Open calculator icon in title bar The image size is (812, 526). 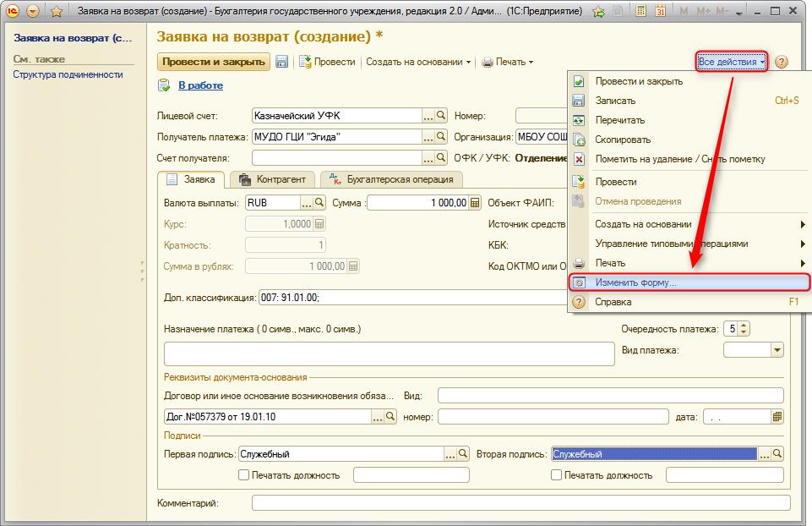coord(641,11)
